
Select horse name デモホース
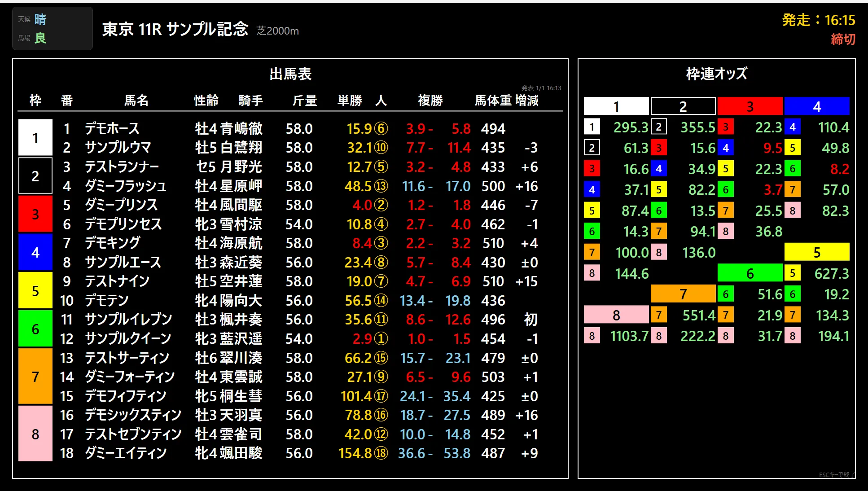click(x=112, y=129)
